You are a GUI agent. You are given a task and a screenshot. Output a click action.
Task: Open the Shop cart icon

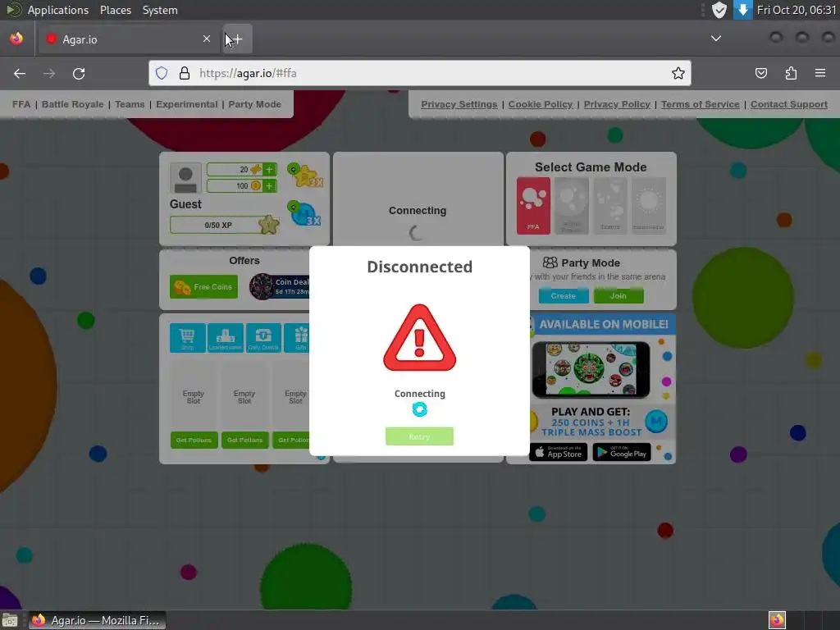click(x=188, y=338)
